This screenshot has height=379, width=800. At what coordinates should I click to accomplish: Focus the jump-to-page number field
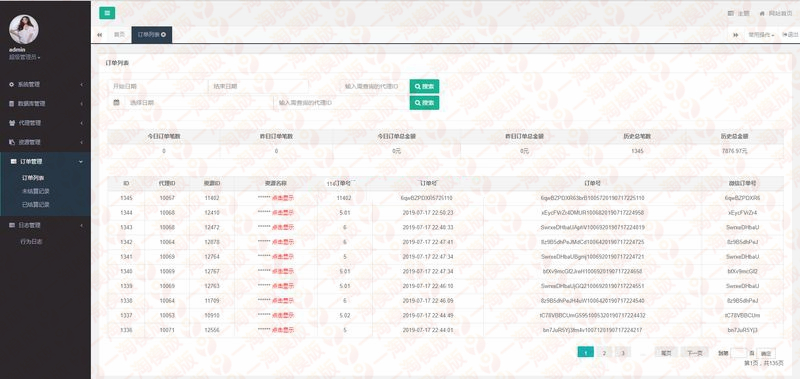point(738,352)
